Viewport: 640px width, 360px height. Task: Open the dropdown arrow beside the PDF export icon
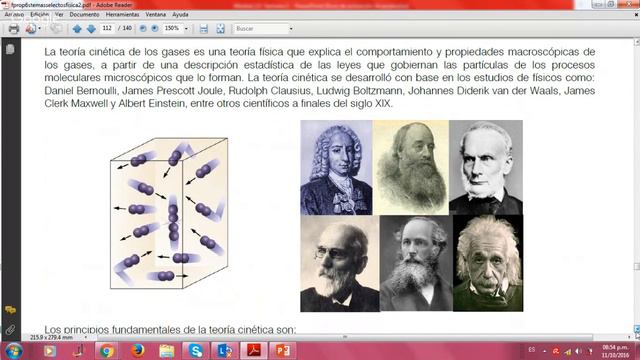[40, 29]
